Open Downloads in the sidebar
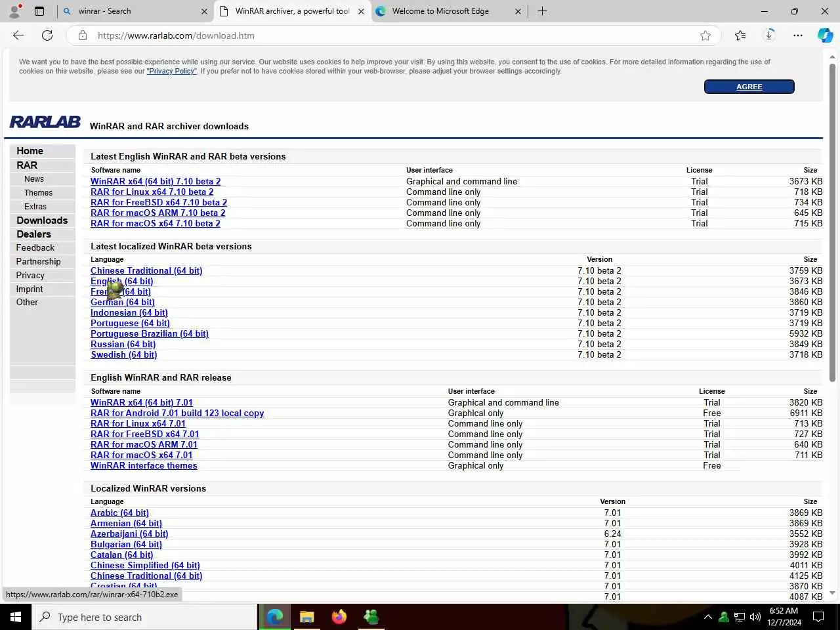This screenshot has width=840, height=630. pos(42,220)
